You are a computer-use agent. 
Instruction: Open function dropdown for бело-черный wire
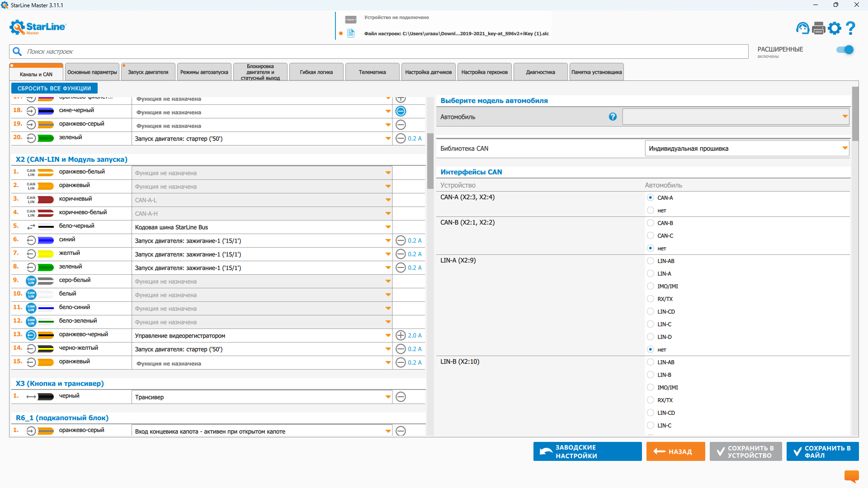[x=388, y=227]
